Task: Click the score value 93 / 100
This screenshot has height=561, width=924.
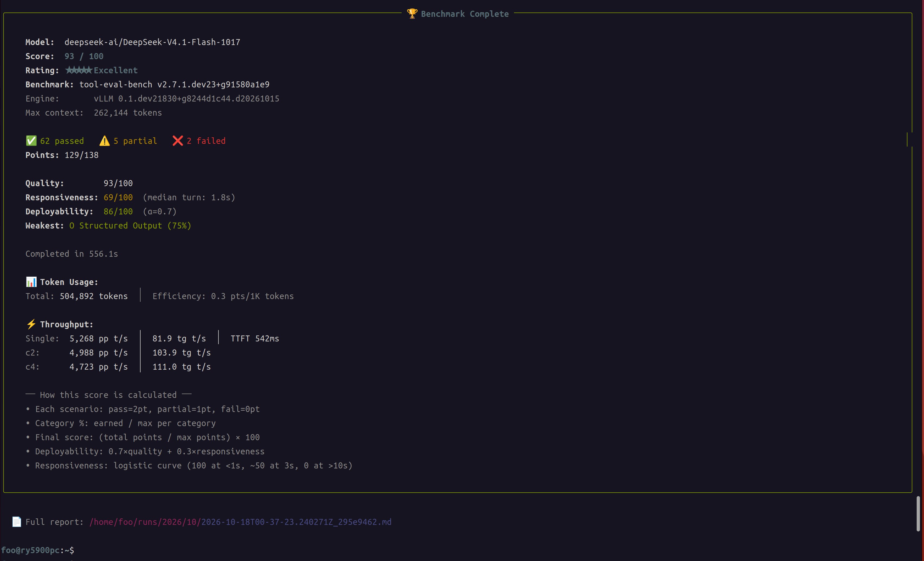Action: (84, 56)
